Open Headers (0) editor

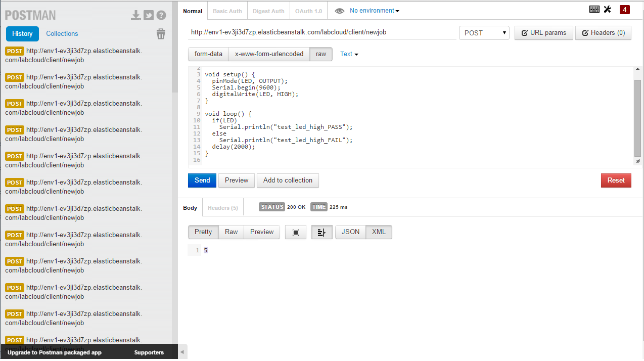(x=604, y=33)
